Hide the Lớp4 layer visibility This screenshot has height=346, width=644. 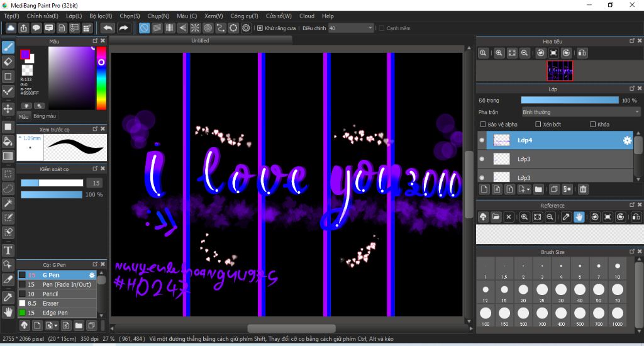point(482,140)
